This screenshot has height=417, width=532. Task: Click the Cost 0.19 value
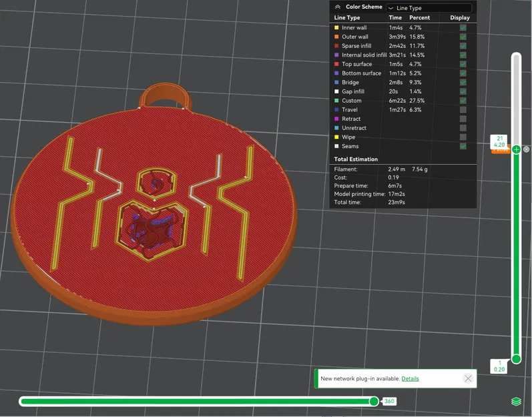click(393, 177)
